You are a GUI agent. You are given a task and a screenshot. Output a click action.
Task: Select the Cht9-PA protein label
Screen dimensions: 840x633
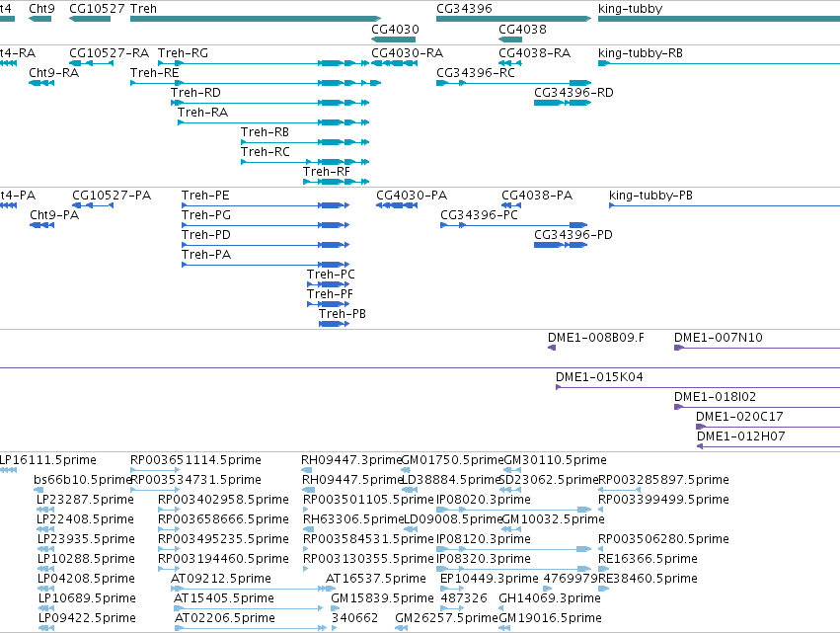coord(54,215)
